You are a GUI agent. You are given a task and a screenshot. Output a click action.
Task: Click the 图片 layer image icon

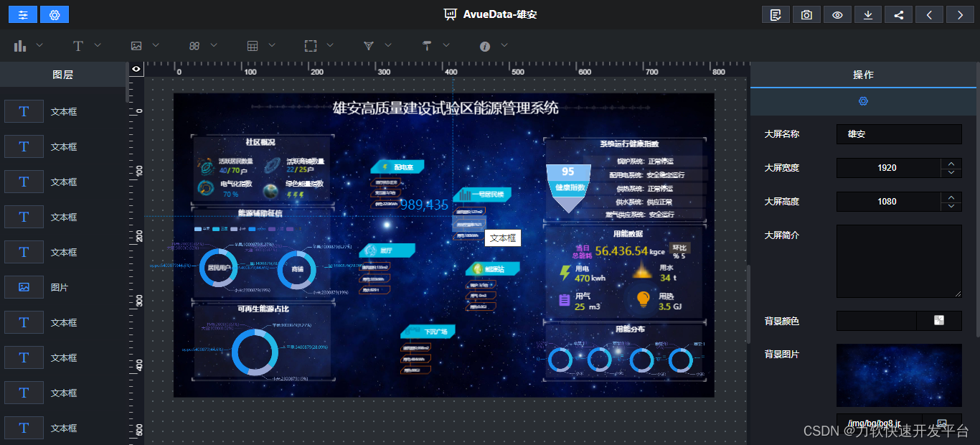(x=24, y=287)
